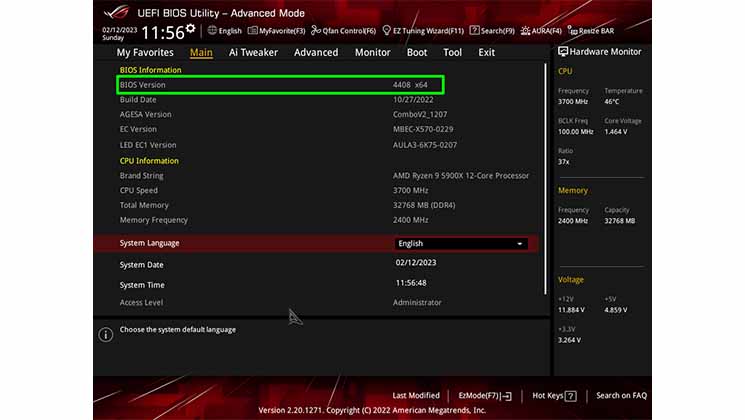Click the Last Modified button
The image size is (745, 420).
tap(416, 395)
